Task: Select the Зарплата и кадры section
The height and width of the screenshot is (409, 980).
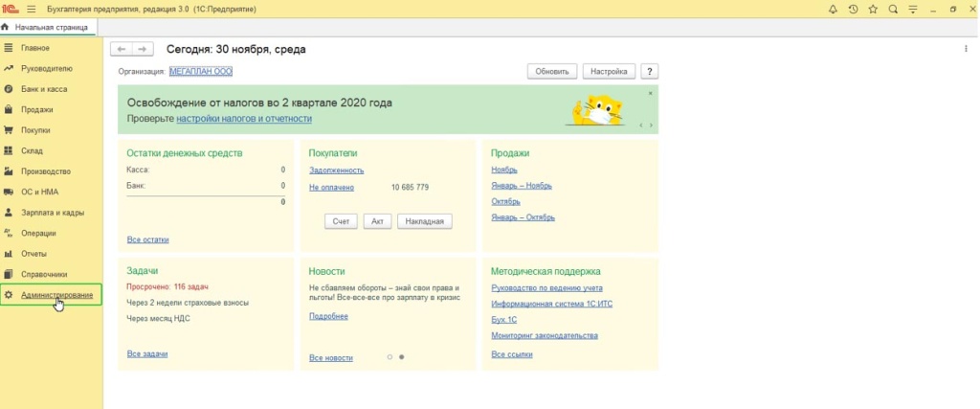Action: tap(53, 213)
